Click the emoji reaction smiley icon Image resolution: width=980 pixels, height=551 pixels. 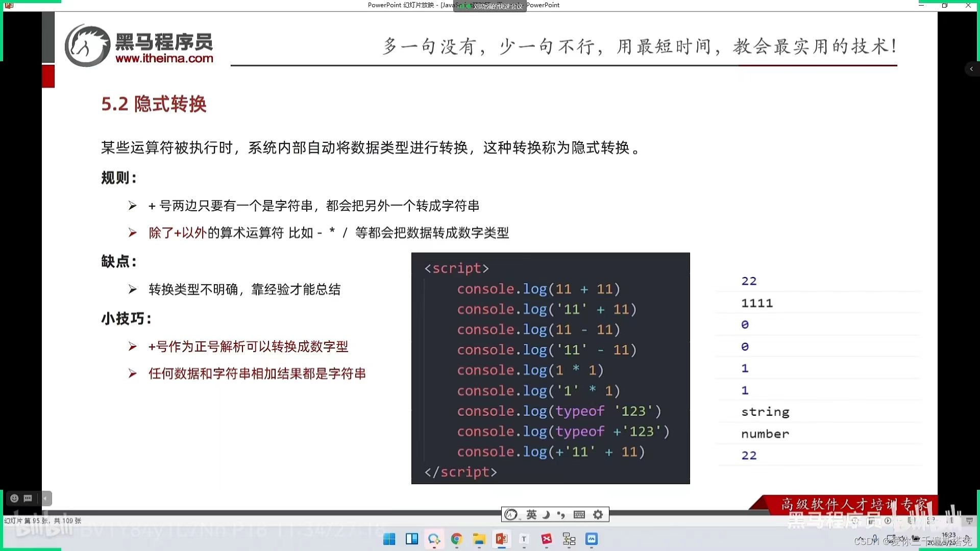pyautogui.click(x=14, y=498)
